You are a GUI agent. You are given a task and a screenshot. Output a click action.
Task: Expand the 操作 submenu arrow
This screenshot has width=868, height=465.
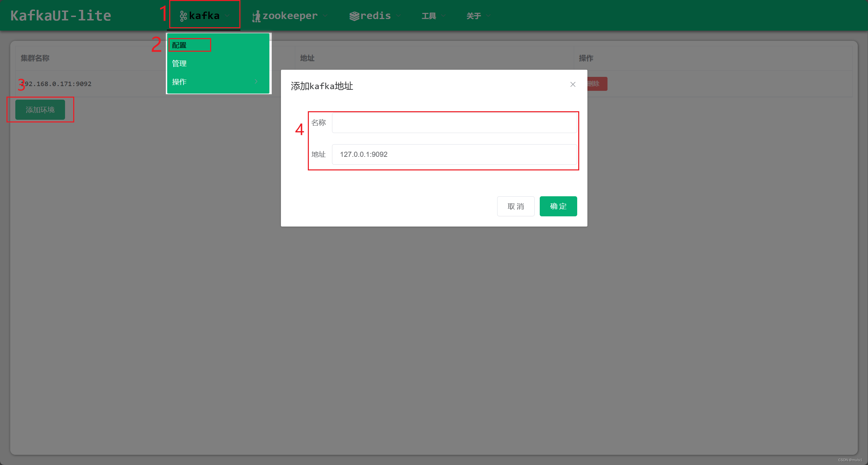click(256, 82)
